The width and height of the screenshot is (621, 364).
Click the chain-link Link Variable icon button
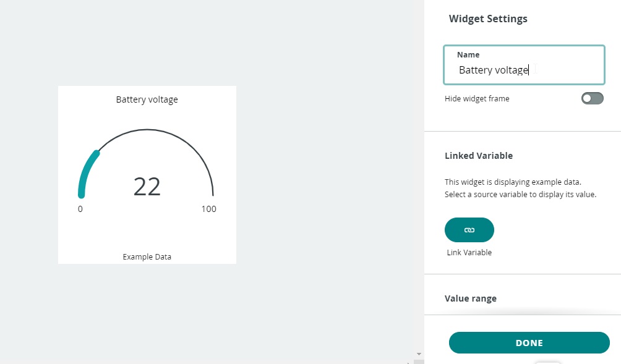tap(469, 230)
